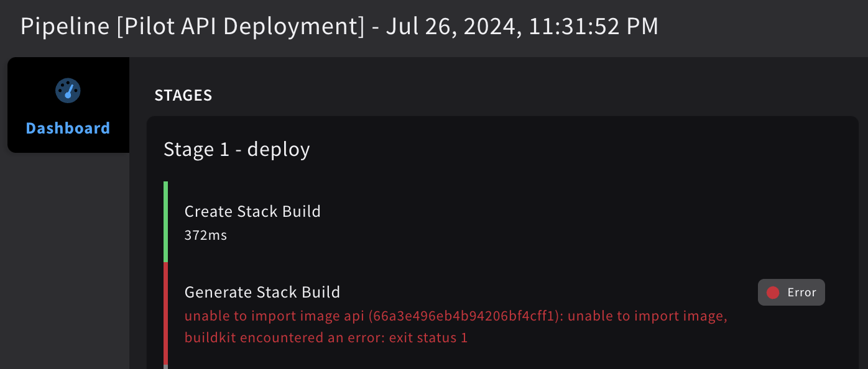Screen dimensions: 868x369
Task: Click the STAGES section header
Action: [183, 96]
